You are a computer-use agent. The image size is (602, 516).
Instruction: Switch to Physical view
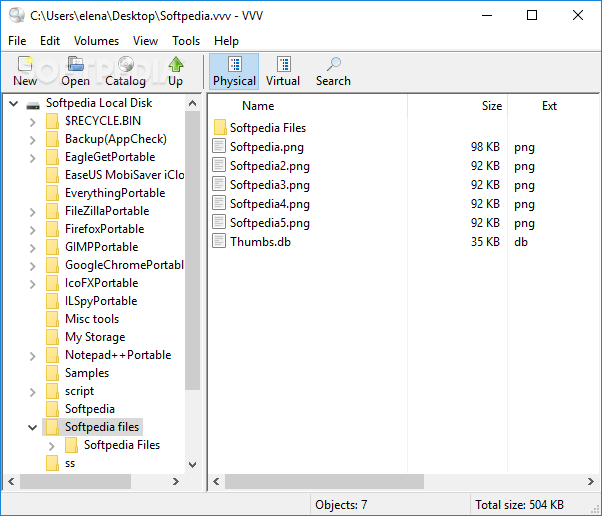(234, 72)
